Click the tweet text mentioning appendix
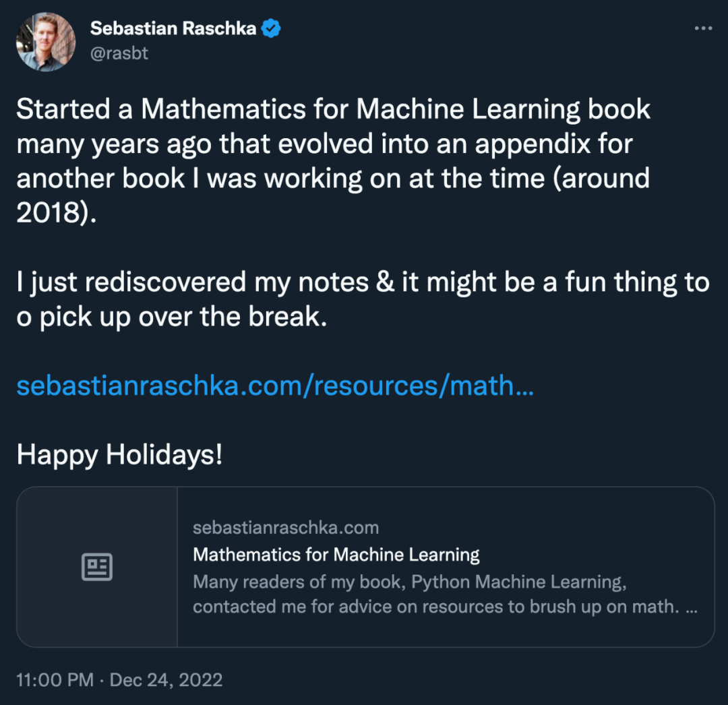This screenshot has width=728, height=705. pos(324,144)
